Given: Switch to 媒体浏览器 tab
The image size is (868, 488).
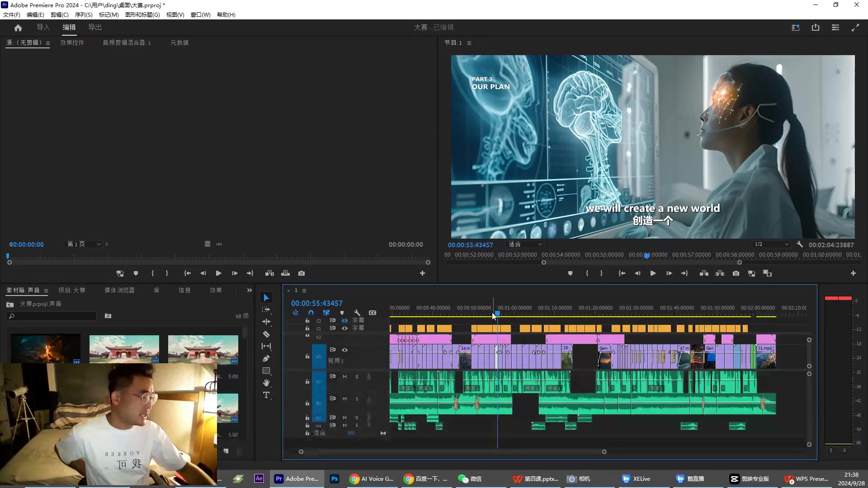Looking at the screenshot, I should tap(119, 290).
